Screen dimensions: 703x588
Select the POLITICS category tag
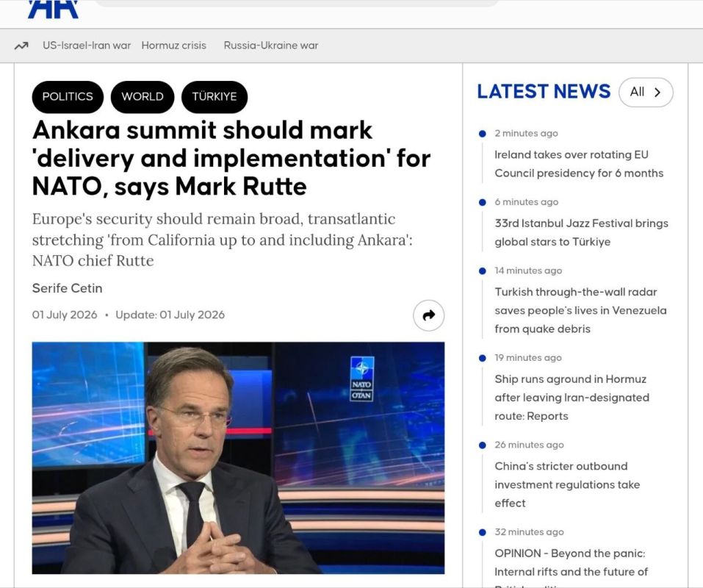coord(68,97)
